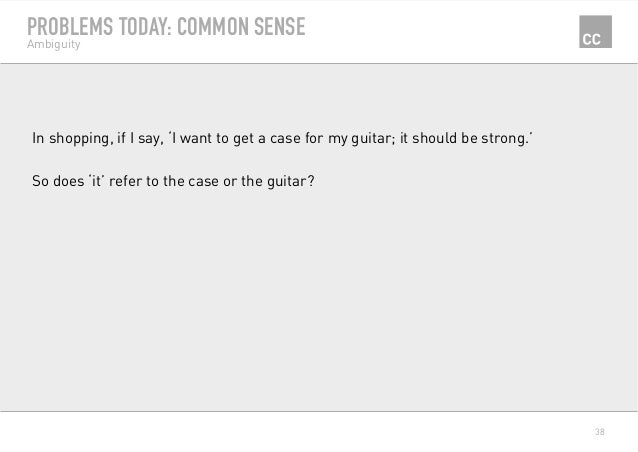Click the word 'COMMON' in the title

tap(213, 27)
